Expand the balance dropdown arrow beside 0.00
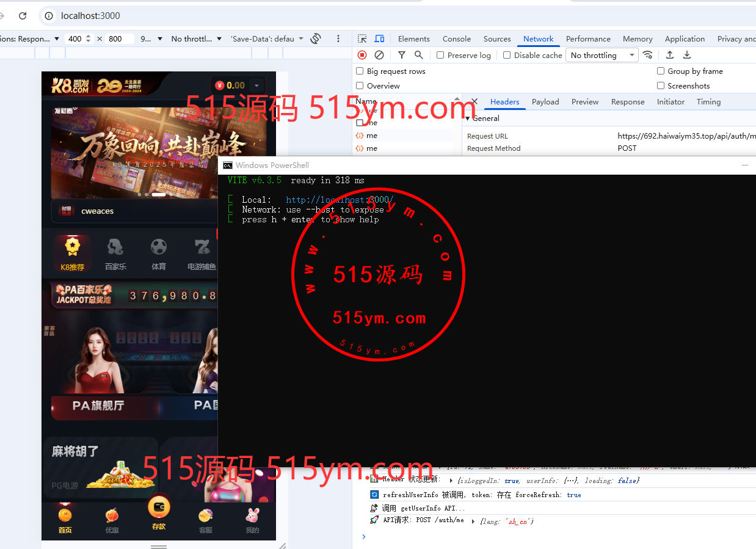This screenshot has height=549, width=756. [x=256, y=85]
